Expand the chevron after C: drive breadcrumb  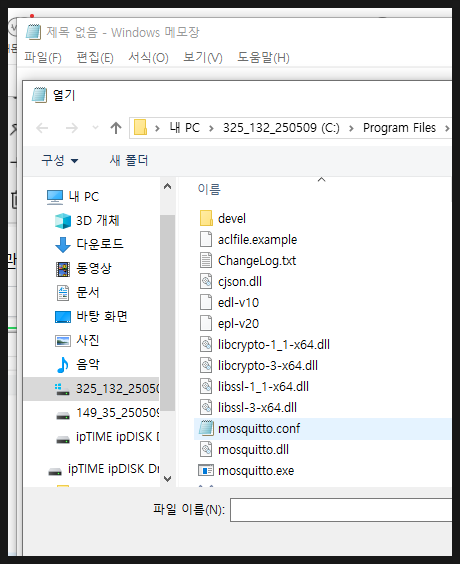(351, 128)
